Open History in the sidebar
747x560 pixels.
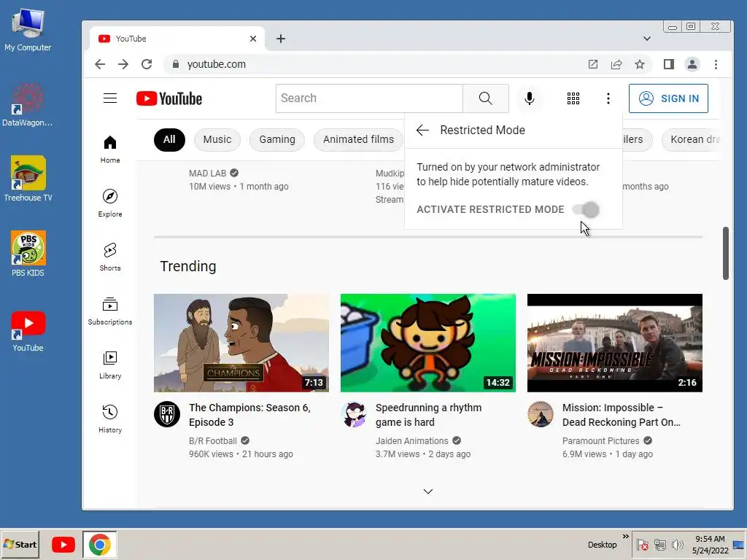coord(110,419)
